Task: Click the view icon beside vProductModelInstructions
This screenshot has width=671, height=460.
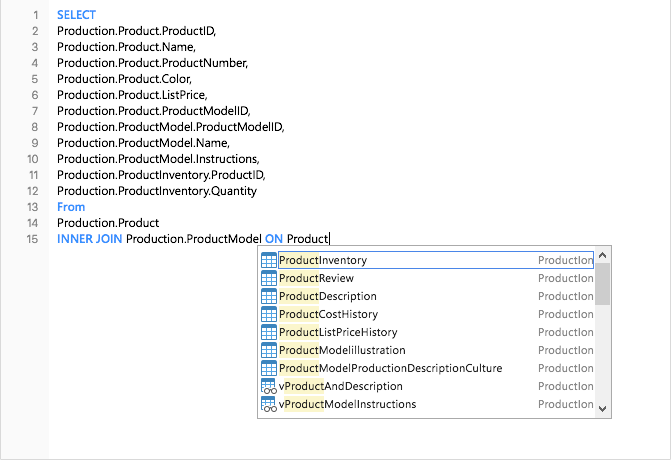Action: (268, 404)
